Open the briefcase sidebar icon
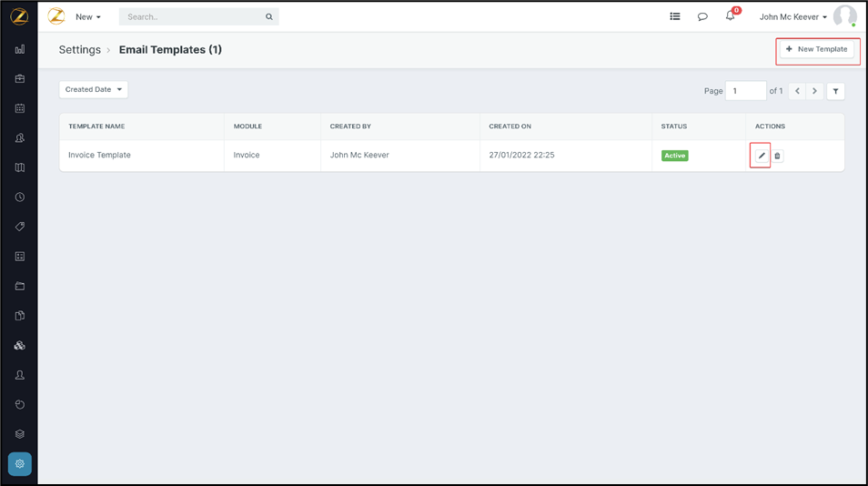The height and width of the screenshot is (486, 868). (20, 78)
